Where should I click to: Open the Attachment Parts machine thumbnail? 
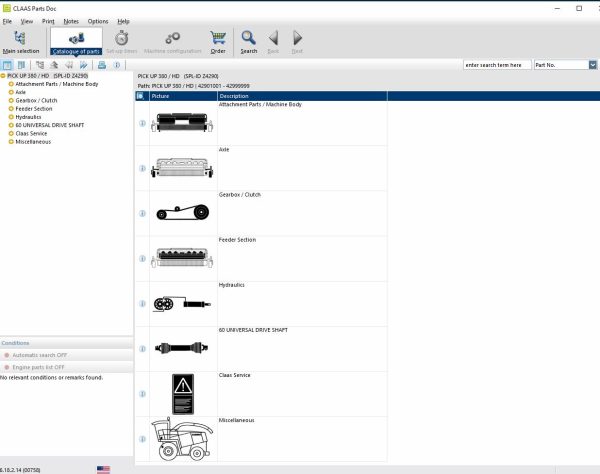click(x=182, y=123)
